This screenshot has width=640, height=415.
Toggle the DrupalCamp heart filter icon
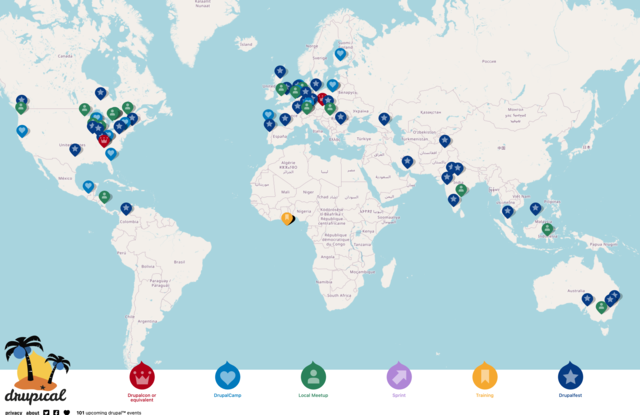(x=227, y=376)
